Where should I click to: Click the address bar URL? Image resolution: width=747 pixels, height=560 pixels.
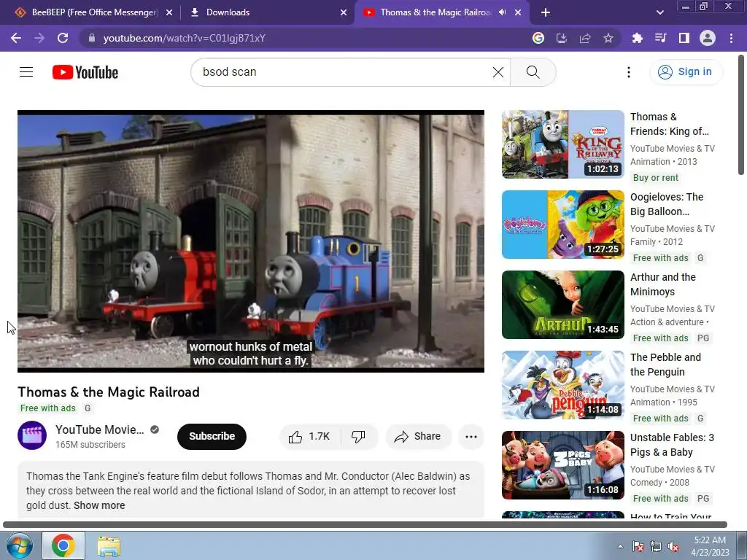click(x=185, y=38)
